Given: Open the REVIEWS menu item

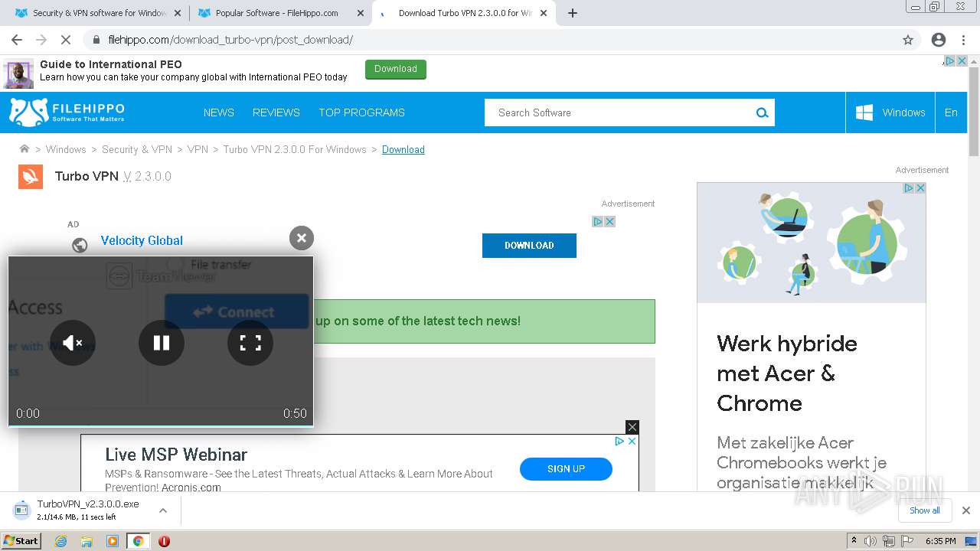Looking at the screenshot, I should [x=276, y=112].
